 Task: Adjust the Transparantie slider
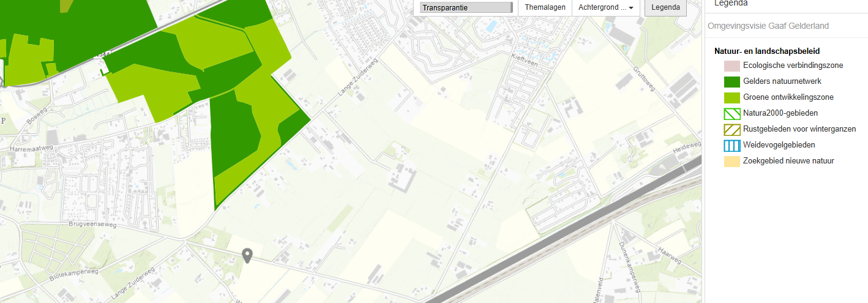[466, 7]
